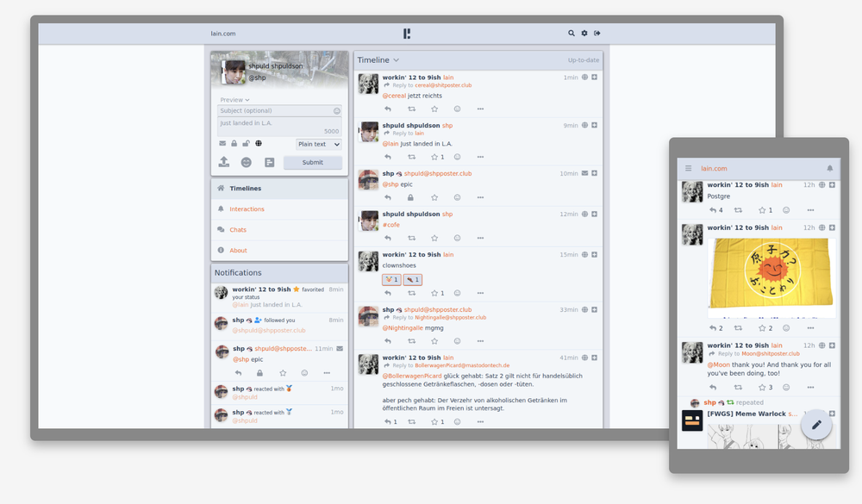Click the post text area 'Just landed in L.A.'
Viewport: 862px width, 504px height.
[279, 127]
